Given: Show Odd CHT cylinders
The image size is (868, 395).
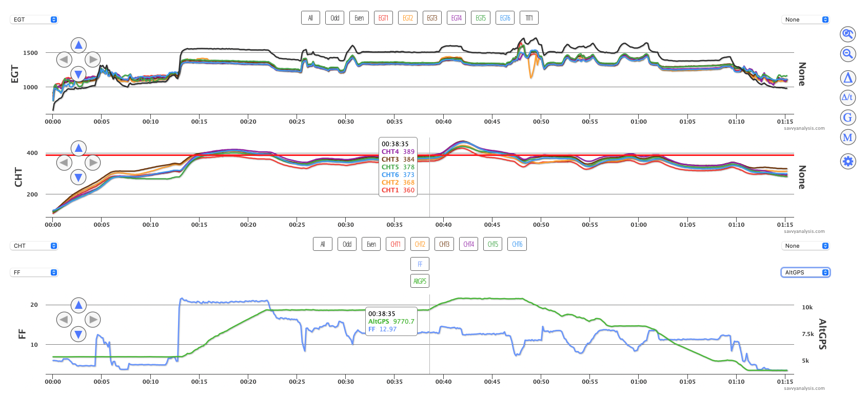Looking at the screenshot, I should (x=347, y=244).
